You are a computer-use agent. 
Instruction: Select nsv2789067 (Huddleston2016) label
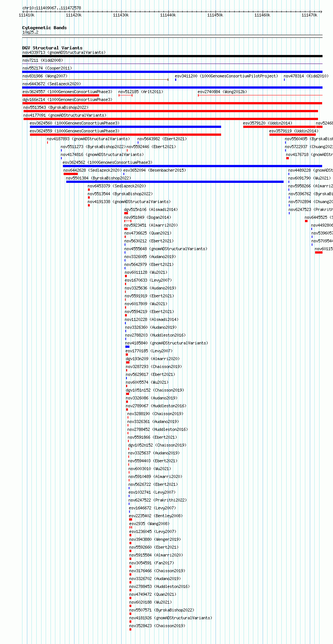pyautogui.click(x=156, y=406)
